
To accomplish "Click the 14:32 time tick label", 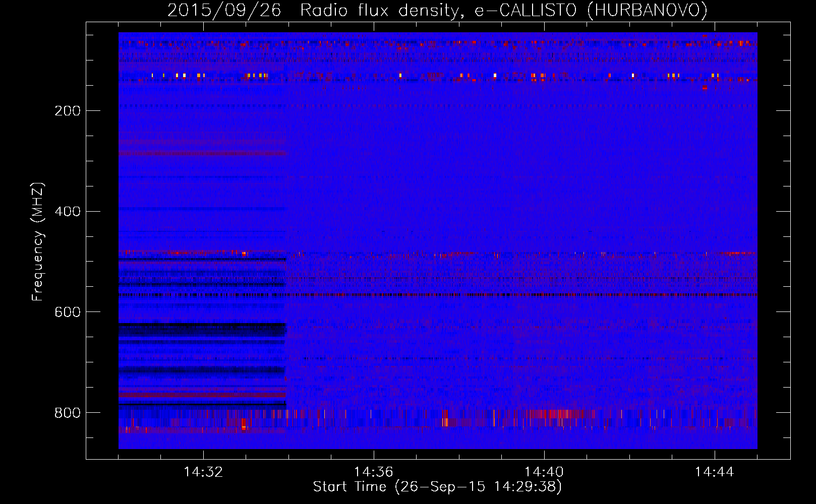I will pyautogui.click(x=203, y=472).
